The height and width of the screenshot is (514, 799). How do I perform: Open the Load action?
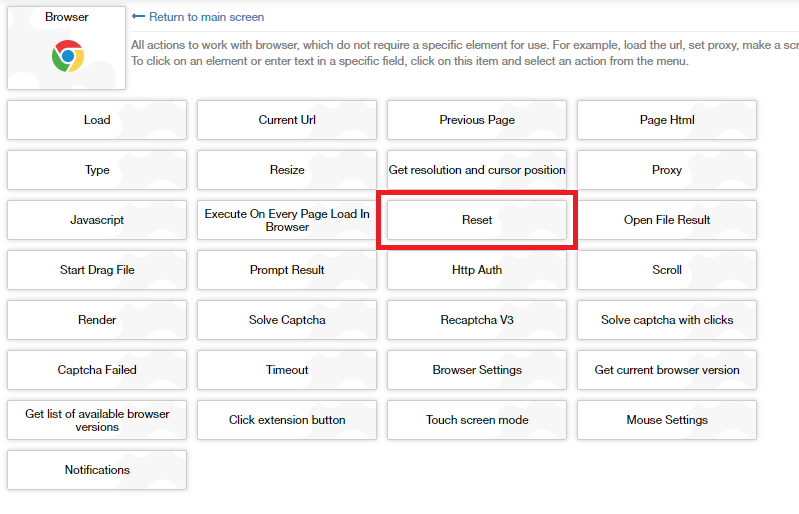97,120
